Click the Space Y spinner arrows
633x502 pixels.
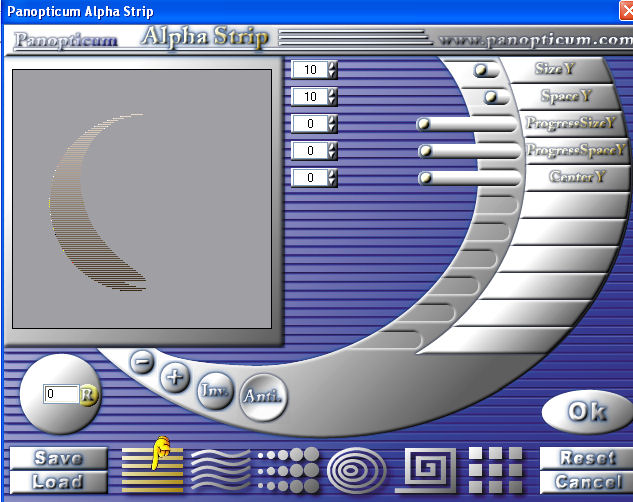(332, 97)
